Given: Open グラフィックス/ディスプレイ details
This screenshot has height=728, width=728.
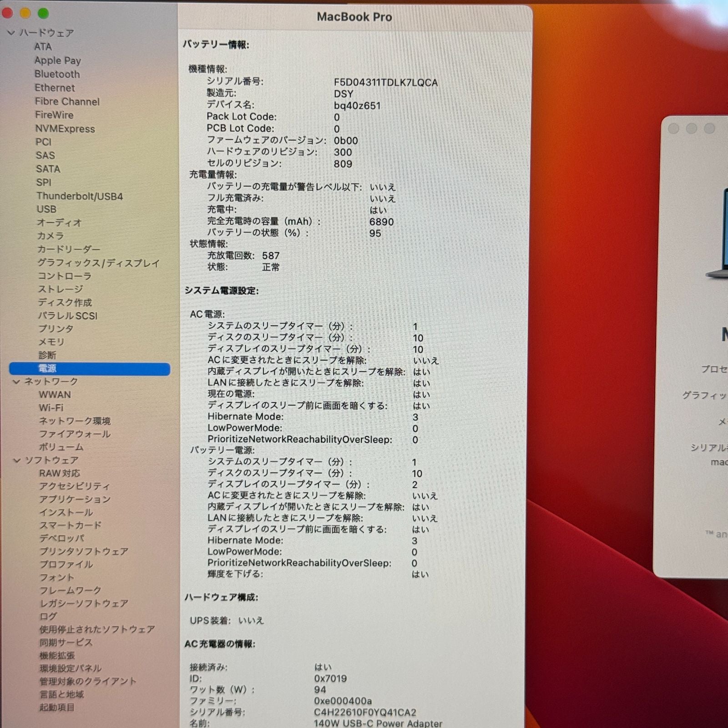Looking at the screenshot, I should coord(98,263).
